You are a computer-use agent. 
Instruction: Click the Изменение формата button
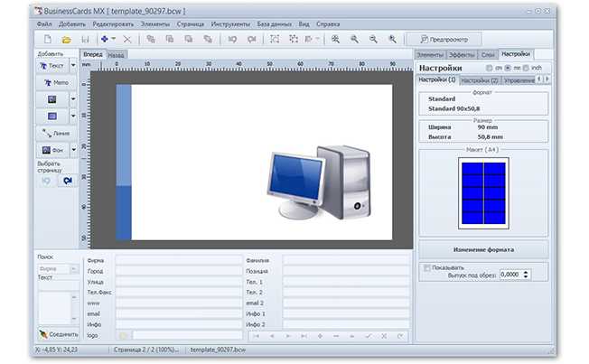483,248
